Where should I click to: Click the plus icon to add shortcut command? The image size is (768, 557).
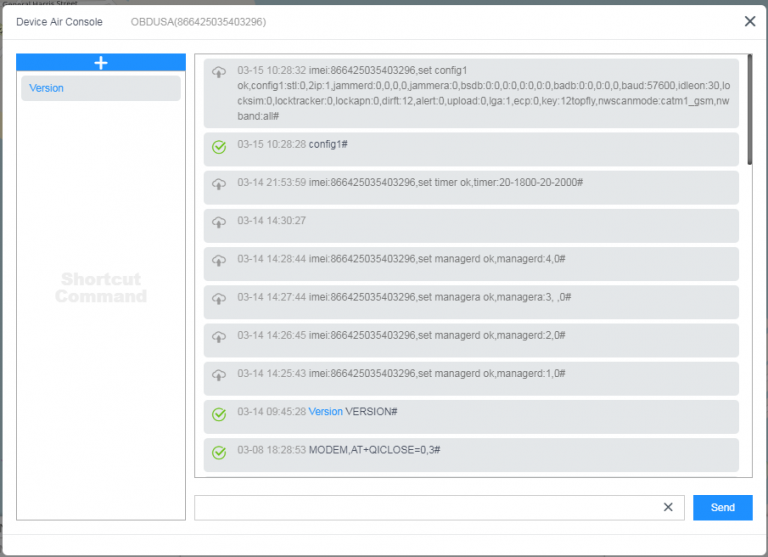tap(100, 63)
